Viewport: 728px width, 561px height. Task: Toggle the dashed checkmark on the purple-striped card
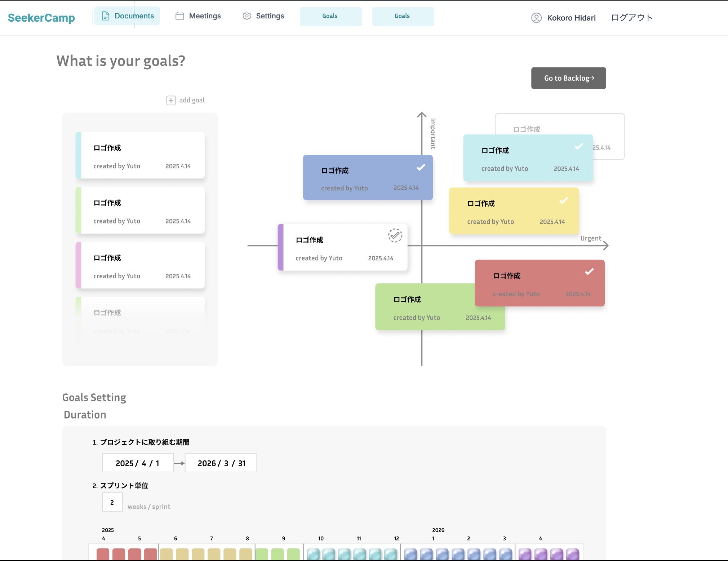[x=395, y=235]
